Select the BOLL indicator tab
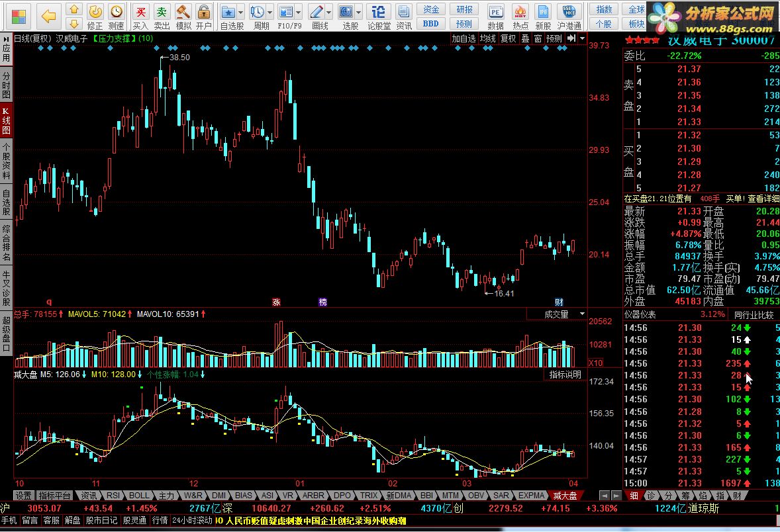 (x=139, y=496)
